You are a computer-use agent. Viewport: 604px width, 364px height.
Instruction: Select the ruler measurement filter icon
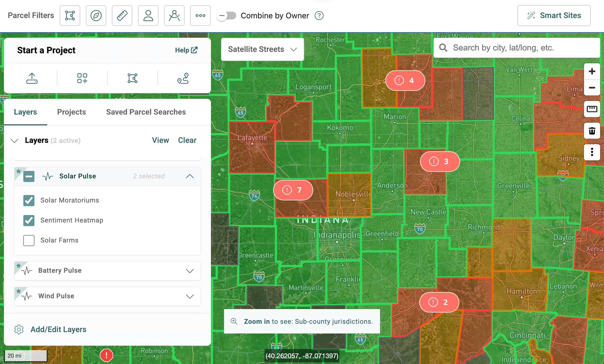[x=122, y=15]
